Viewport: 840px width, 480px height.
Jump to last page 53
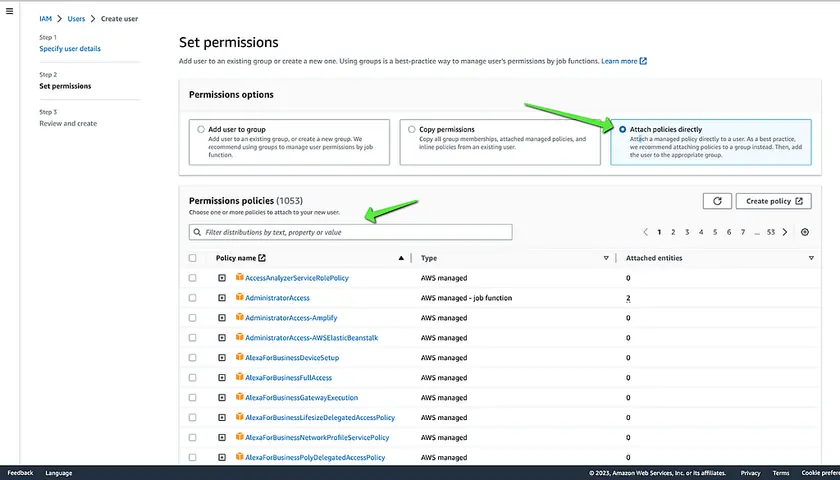click(x=770, y=232)
